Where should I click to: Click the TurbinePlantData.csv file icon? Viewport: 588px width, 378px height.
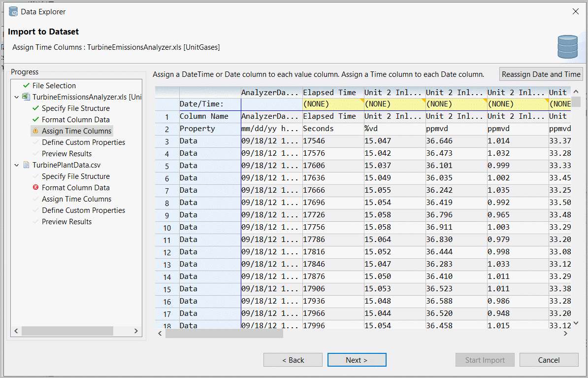point(27,165)
